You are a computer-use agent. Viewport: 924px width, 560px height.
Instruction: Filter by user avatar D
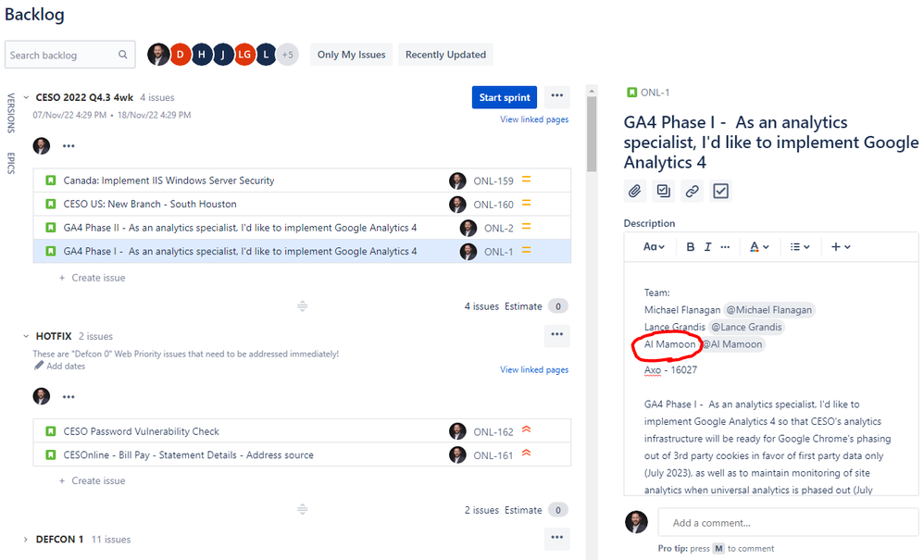point(181,55)
